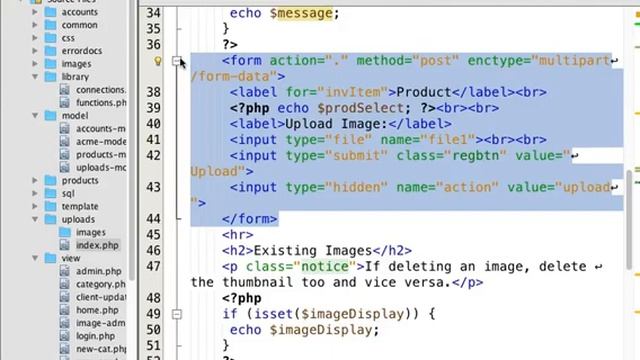640x360 pixels.
Task: Open index.php in uploads folder
Action: tap(97, 245)
